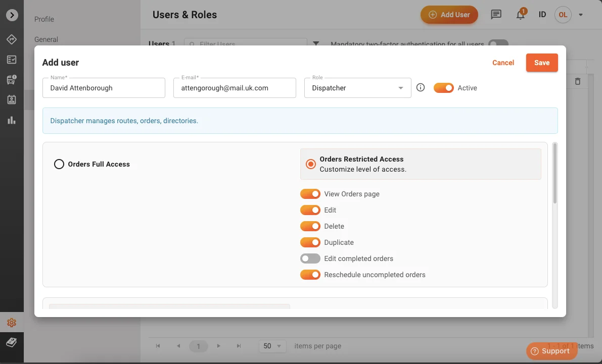Click the permissions panel scrollbar
This screenshot has height=364, width=602.
[555, 173]
